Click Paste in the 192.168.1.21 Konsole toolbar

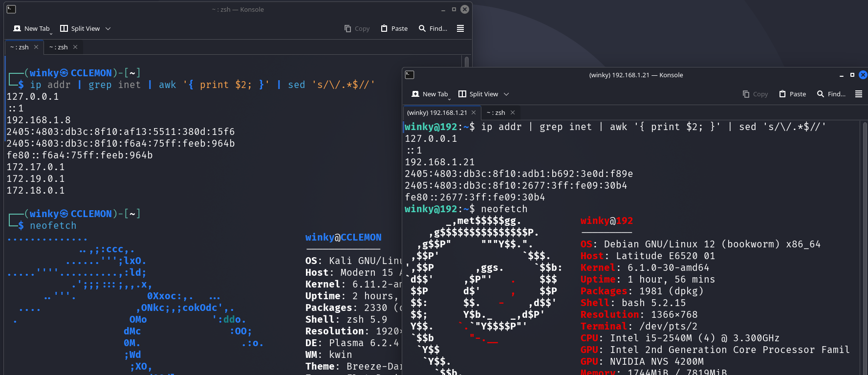click(x=792, y=94)
